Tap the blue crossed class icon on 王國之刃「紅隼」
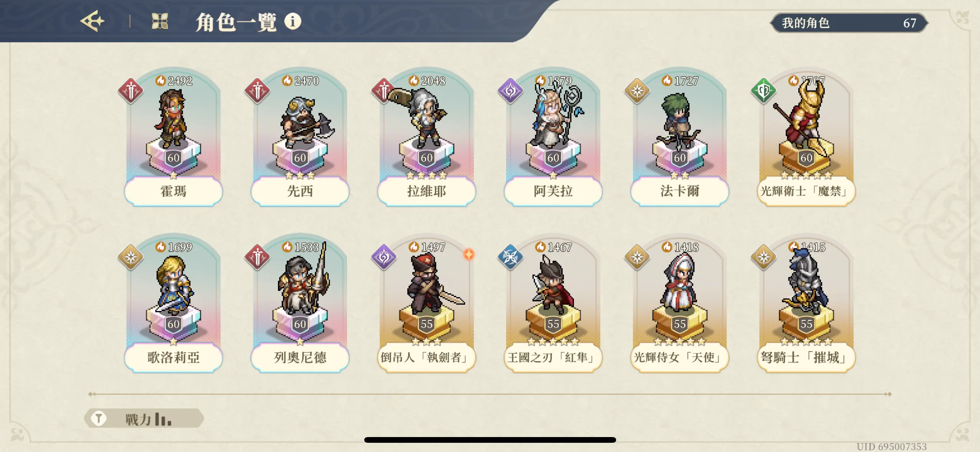Image resolution: width=980 pixels, height=452 pixels. pyautogui.click(x=510, y=257)
